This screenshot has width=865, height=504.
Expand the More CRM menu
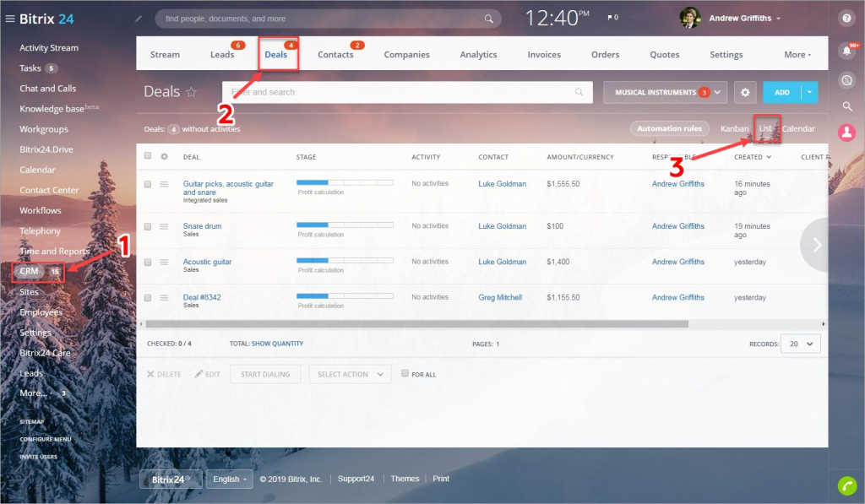click(x=797, y=55)
